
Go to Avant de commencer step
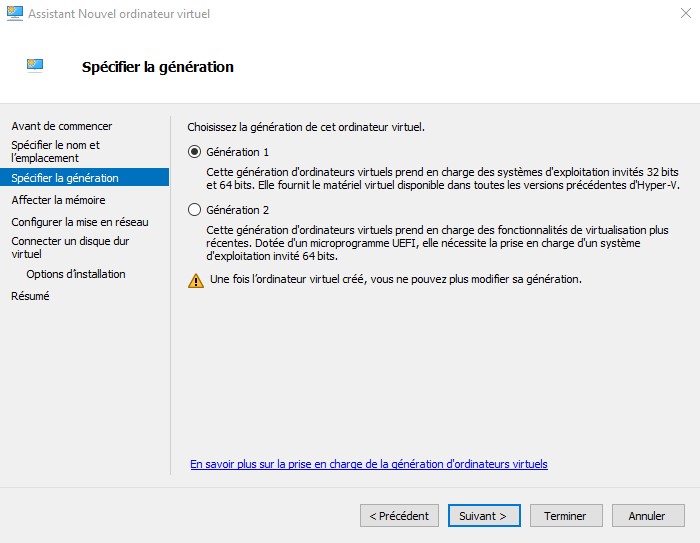(x=62, y=126)
